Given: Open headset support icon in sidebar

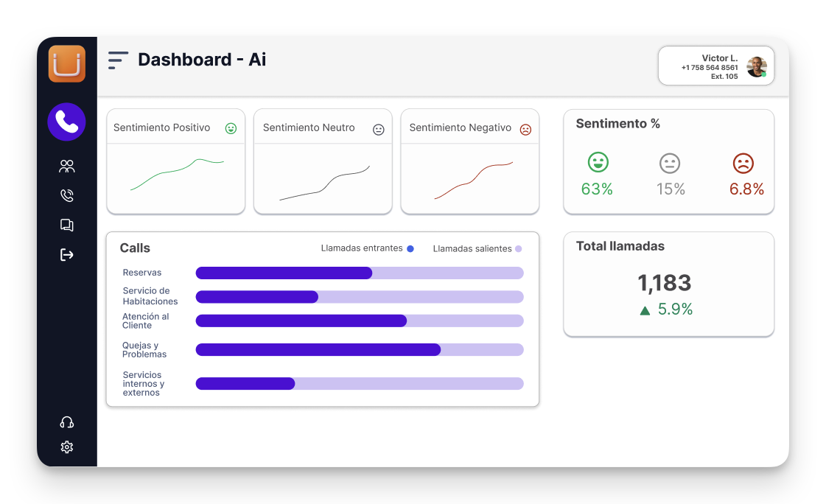Looking at the screenshot, I should (x=67, y=422).
